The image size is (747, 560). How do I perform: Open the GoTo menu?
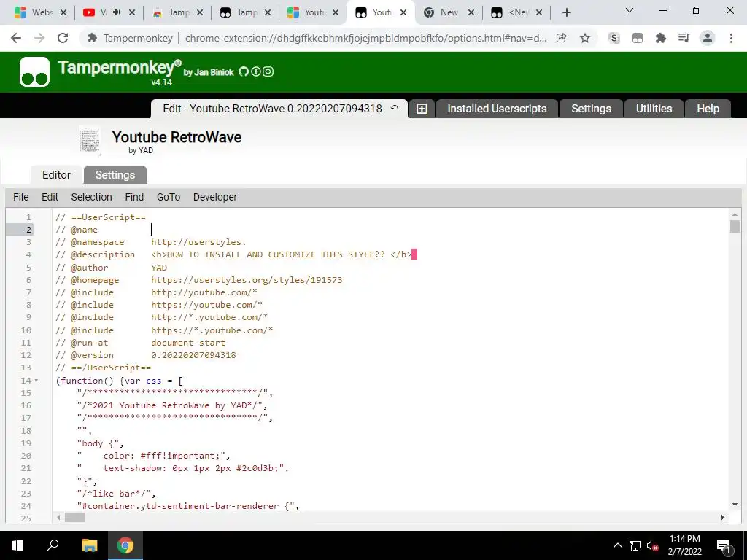point(169,197)
